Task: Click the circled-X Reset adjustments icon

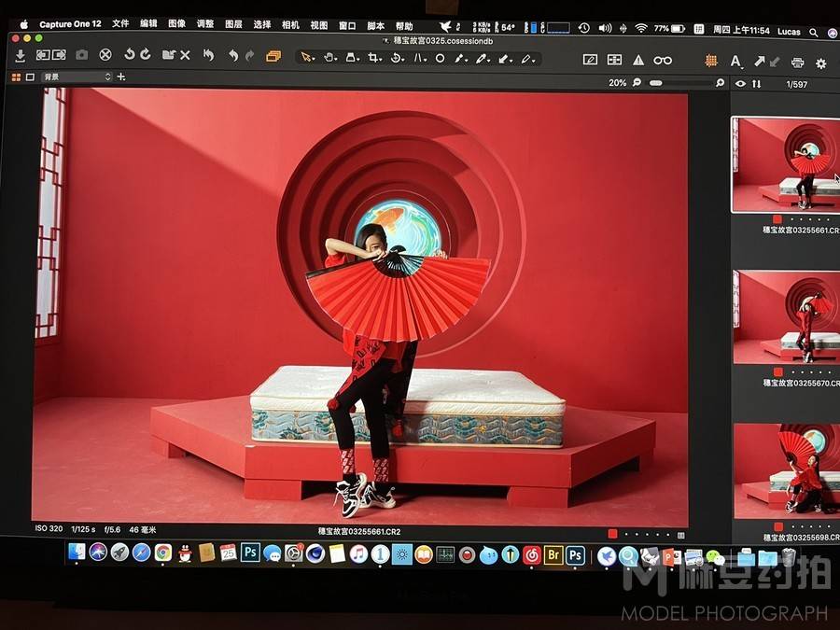Action: (x=105, y=55)
